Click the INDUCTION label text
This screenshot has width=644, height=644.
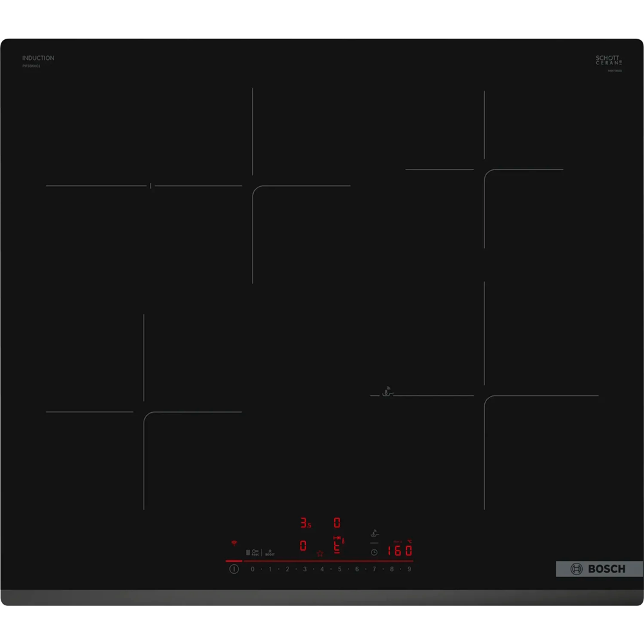(38, 58)
